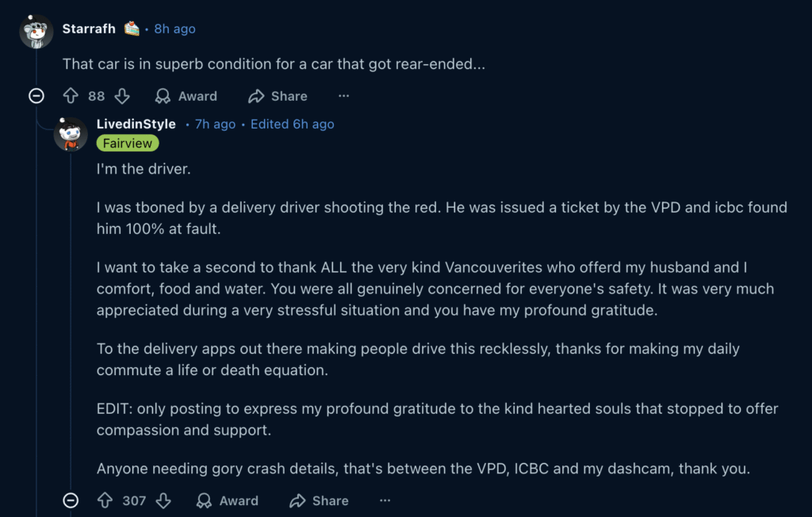Image resolution: width=812 pixels, height=517 pixels.
Task: Click the cake day icon beside Starrafh's username
Action: pos(131,28)
